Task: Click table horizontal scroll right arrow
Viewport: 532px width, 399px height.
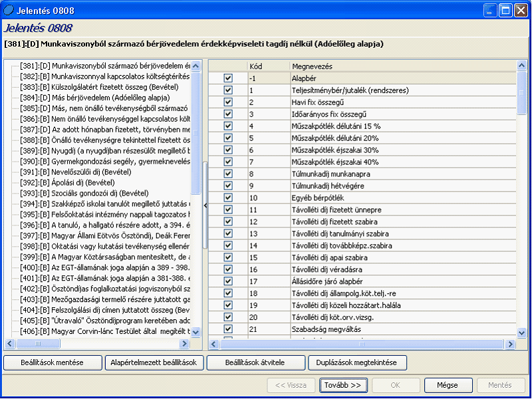Action: (x=510, y=344)
